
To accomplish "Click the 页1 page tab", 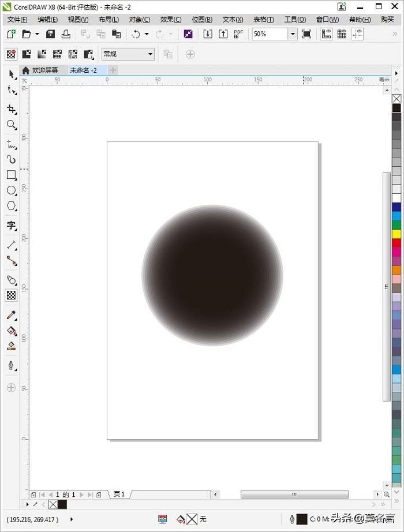I will [119, 494].
